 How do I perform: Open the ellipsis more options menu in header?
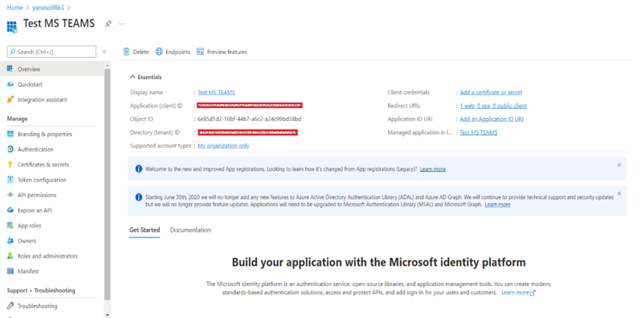pos(122,24)
